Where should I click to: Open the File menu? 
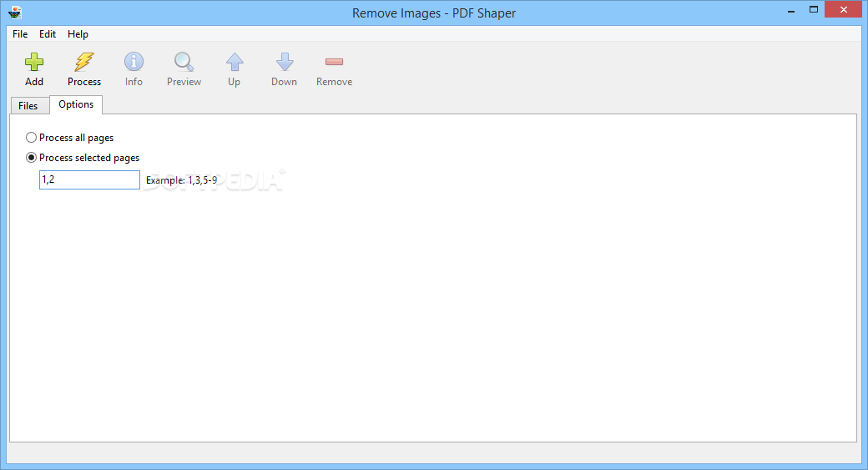[x=20, y=33]
